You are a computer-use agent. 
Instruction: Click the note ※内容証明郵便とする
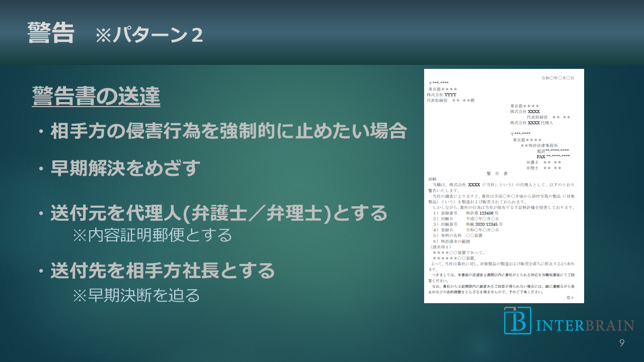pos(152,235)
